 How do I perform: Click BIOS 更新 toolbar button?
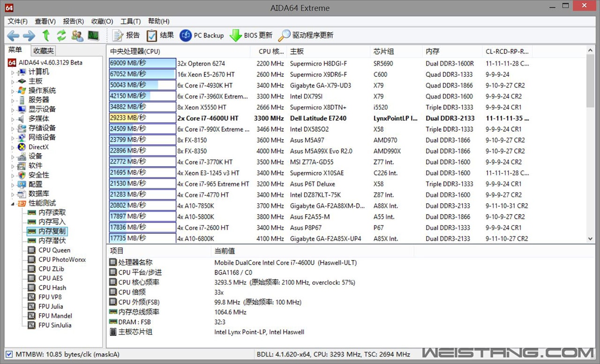tap(251, 35)
